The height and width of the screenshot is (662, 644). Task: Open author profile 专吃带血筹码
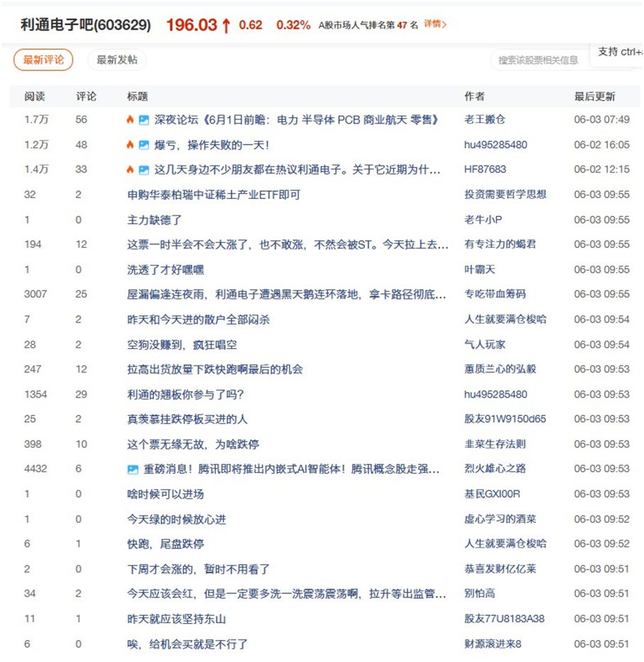point(495,294)
